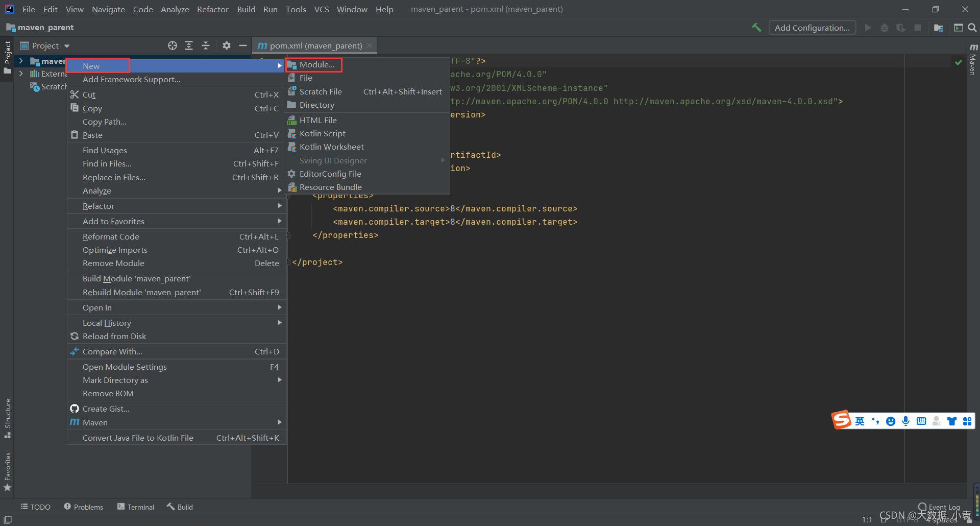Toggle Sogou English/Chinese language mode

click(x=860, y=421)
